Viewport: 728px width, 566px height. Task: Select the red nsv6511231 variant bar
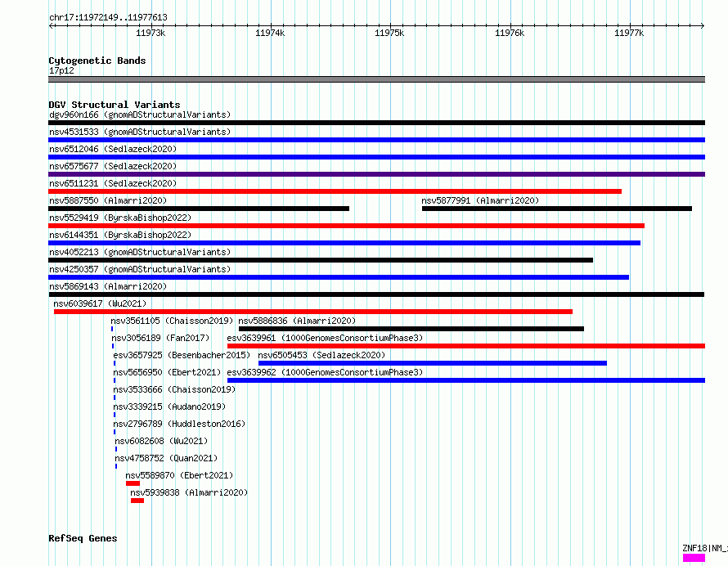(x=335, y=191)
